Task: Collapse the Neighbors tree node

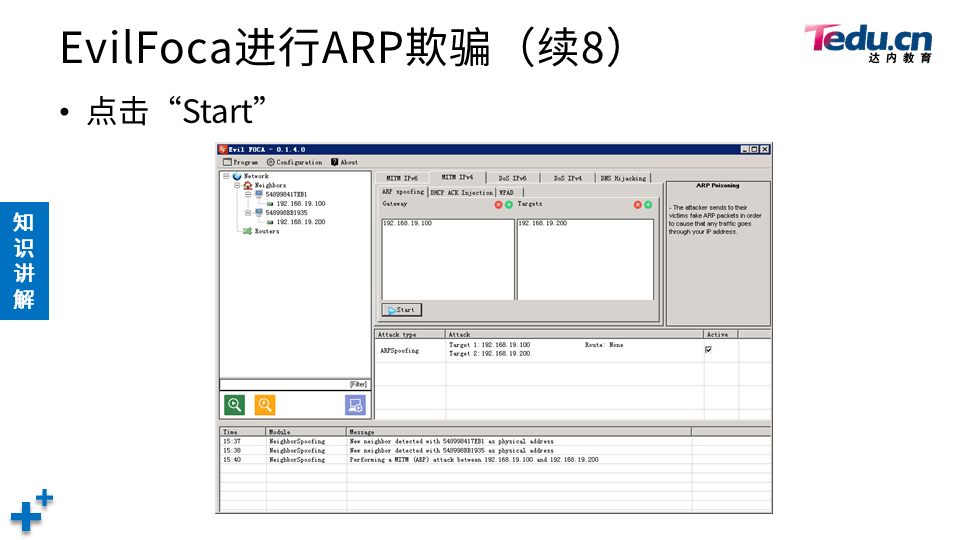Action: pos(237,186)
